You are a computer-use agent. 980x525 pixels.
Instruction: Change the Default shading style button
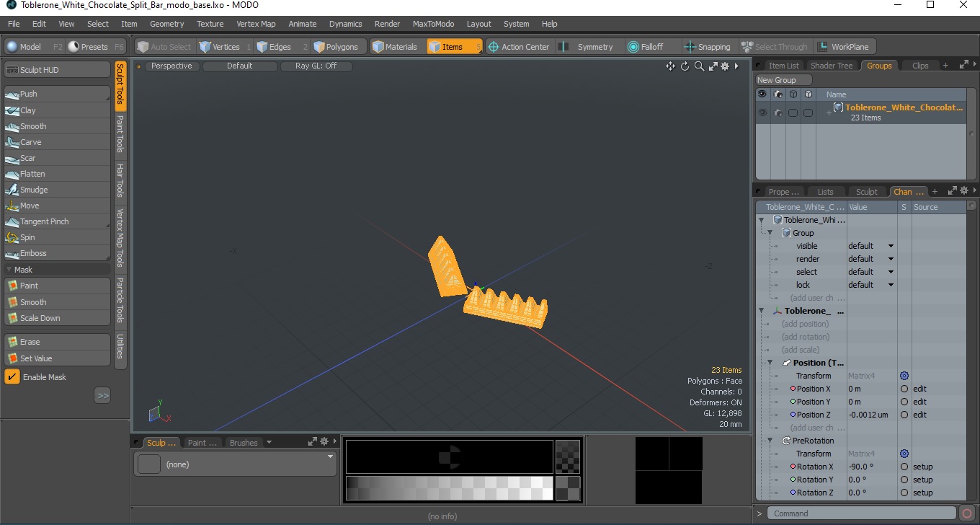(240, 66)
